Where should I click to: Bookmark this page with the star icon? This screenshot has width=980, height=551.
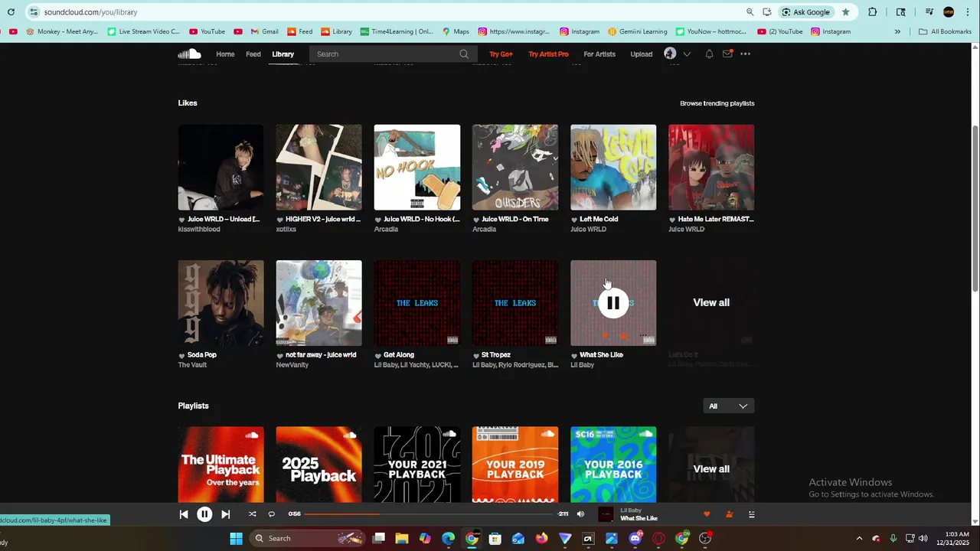tap(845, 12)
